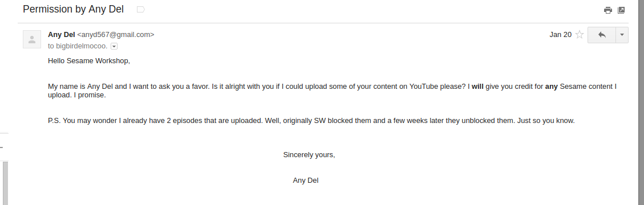Screen dimensions: 644x205
Task: Click the bold word will
Action: [x=477, y=87]
